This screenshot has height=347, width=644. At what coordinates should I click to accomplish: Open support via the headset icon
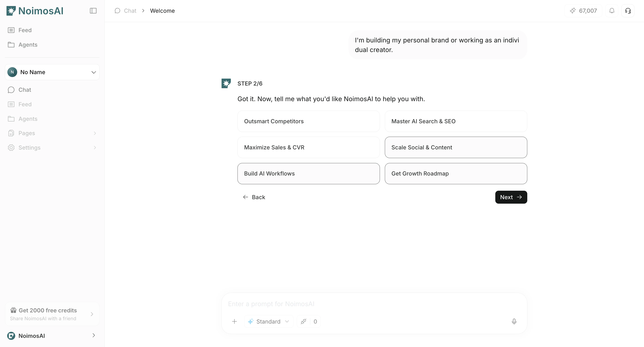(628, 11)
